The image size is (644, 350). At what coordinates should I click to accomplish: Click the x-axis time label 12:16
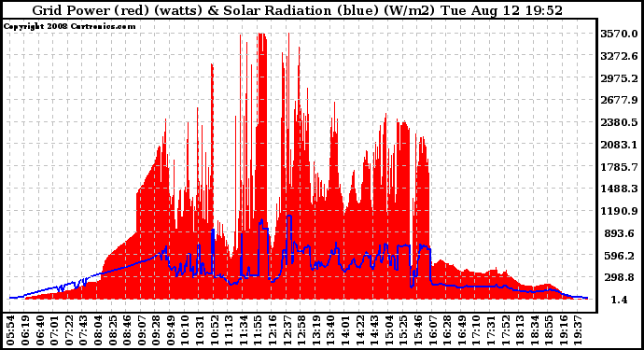tap(273, 330)
